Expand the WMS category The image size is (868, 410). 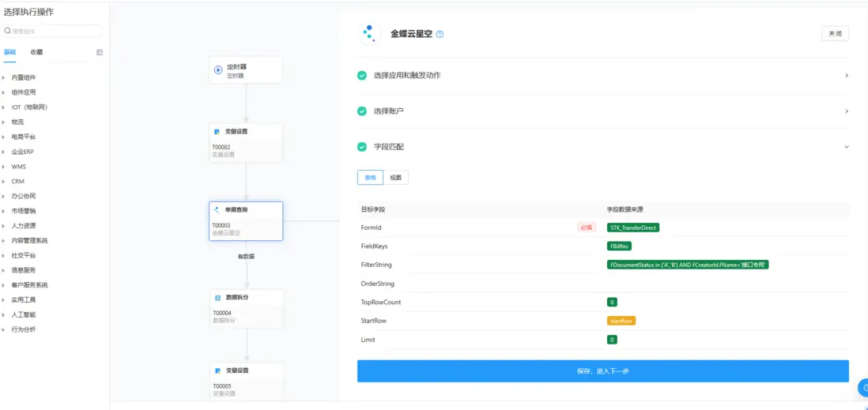tap(3, 167)
